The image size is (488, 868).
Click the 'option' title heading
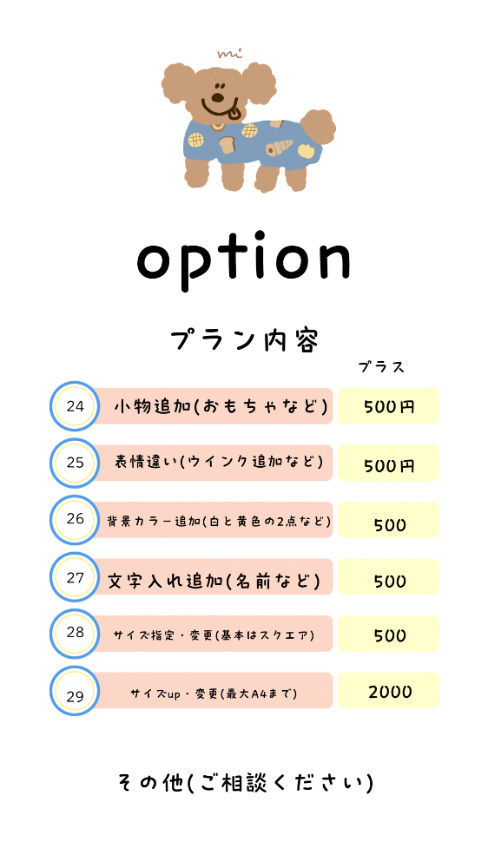click(244, 260)
